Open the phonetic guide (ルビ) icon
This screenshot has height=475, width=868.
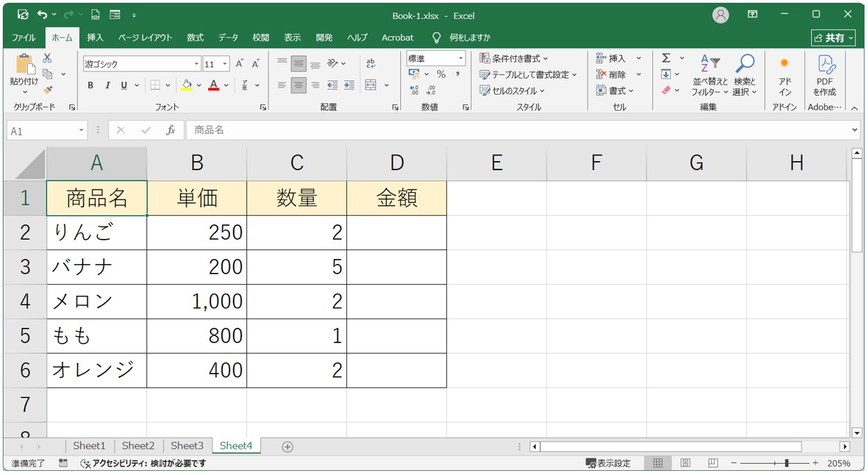[x=245, y=85]
